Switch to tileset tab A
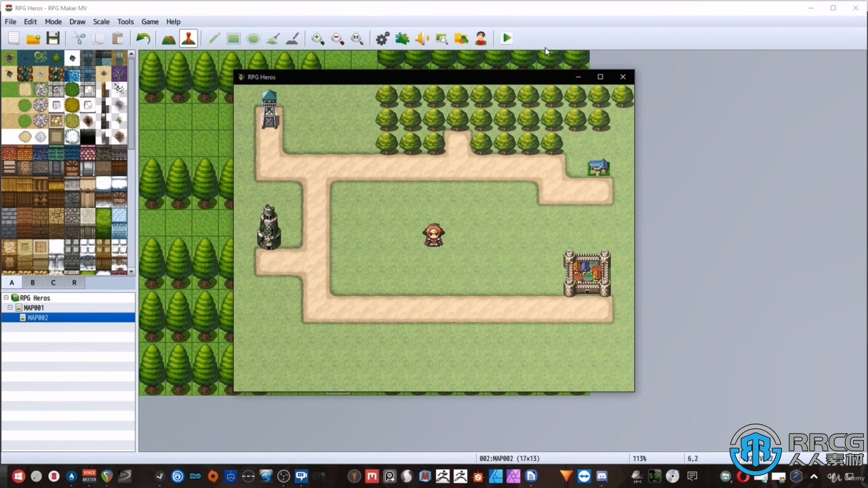 pyautogui.click(x=12, y=283)
